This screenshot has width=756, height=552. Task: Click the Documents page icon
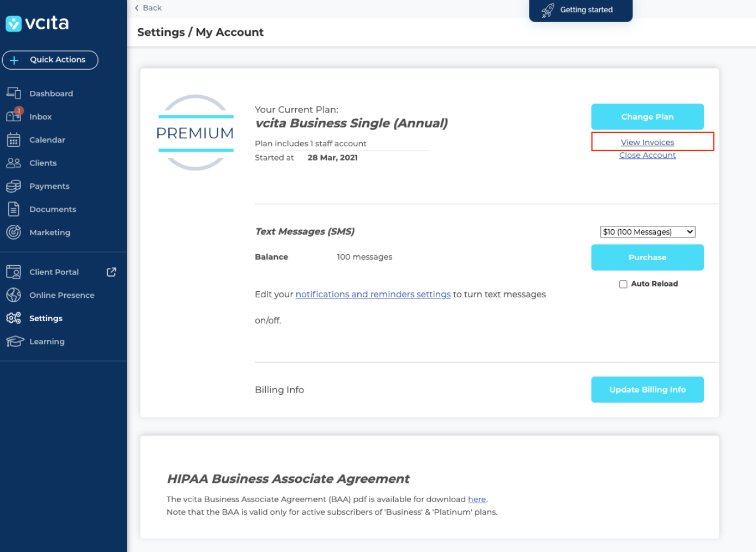coord(14,209)
